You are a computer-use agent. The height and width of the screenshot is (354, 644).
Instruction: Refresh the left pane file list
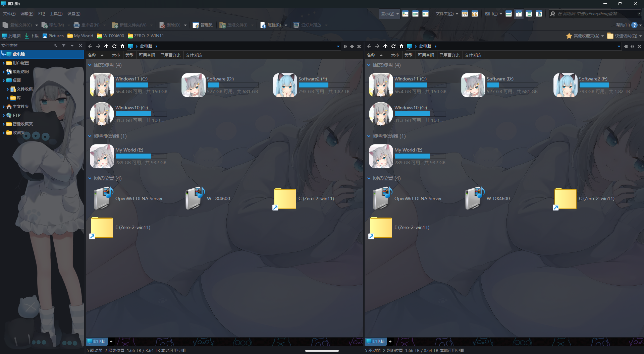click(x=114, y=46)
